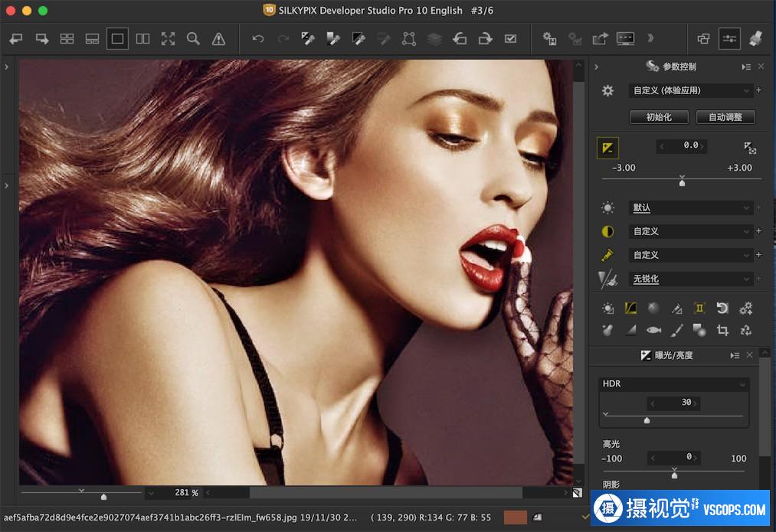Open the floating sub-window icon
The image size is (776, 532).
click(x=703, y=38)
